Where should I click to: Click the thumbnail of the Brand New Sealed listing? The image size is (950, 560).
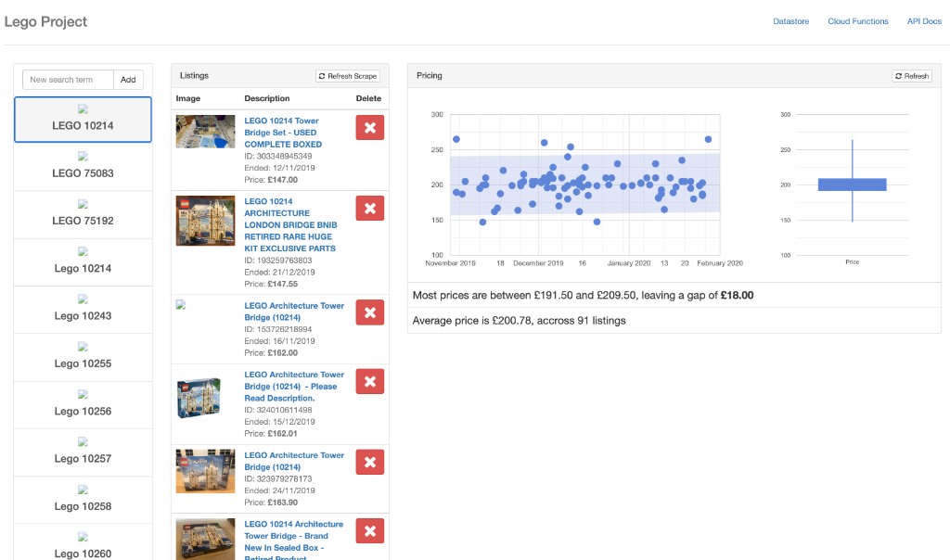pyautogui.click(x=205, y=539)
